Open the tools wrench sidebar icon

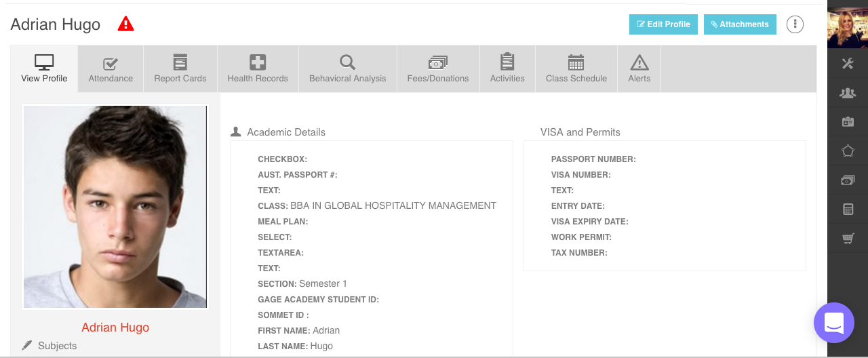(848, 64)
